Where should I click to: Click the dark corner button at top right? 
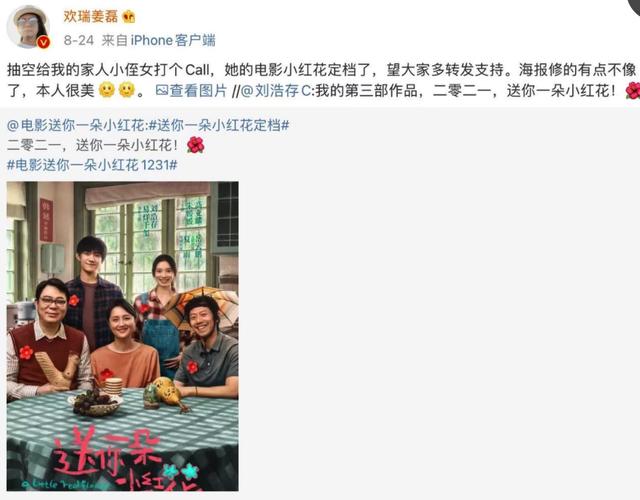click(635, 6)
